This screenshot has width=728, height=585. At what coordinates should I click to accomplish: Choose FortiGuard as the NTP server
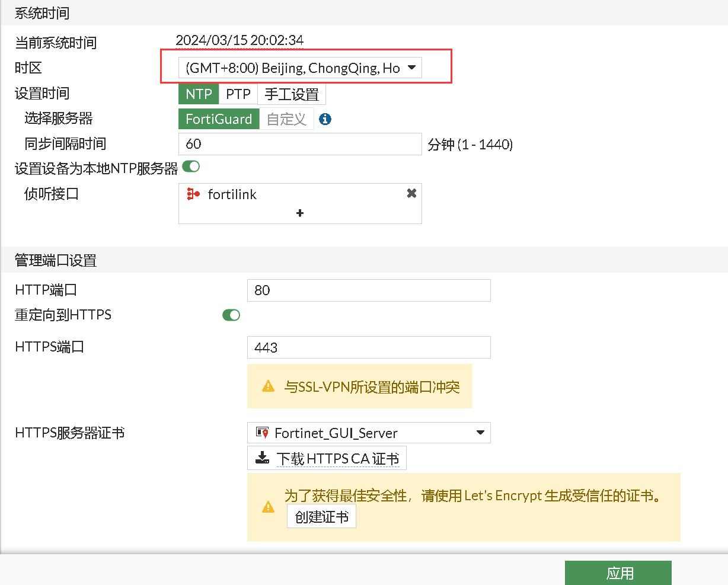pos(219,119)
